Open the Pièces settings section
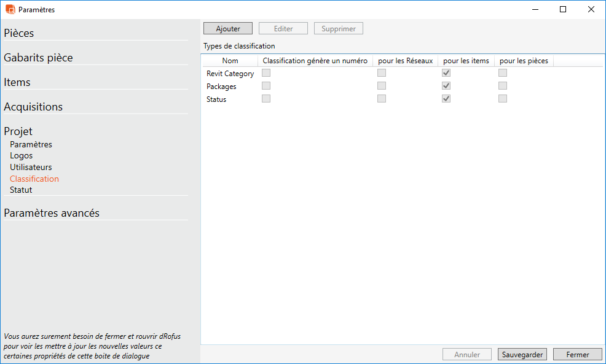Screen dimensions: 606x364 [x=19, y=33]
